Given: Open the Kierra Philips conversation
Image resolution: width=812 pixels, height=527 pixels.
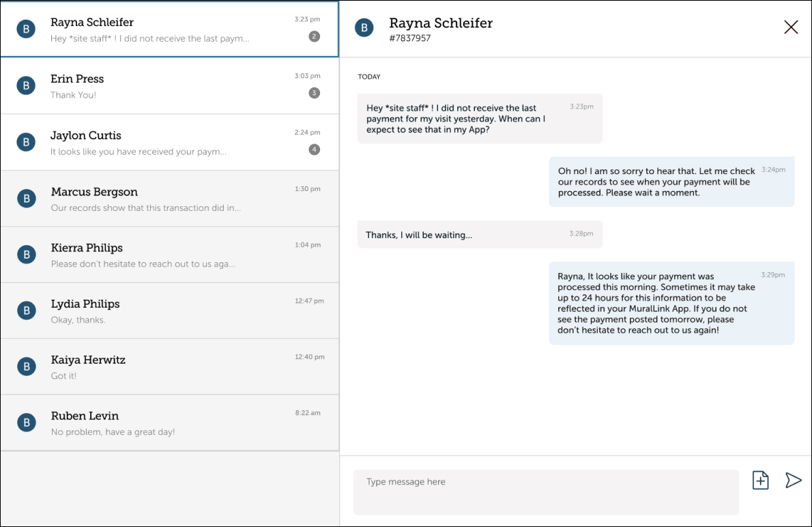Looking at the screenshot, I should pos(169,255).
